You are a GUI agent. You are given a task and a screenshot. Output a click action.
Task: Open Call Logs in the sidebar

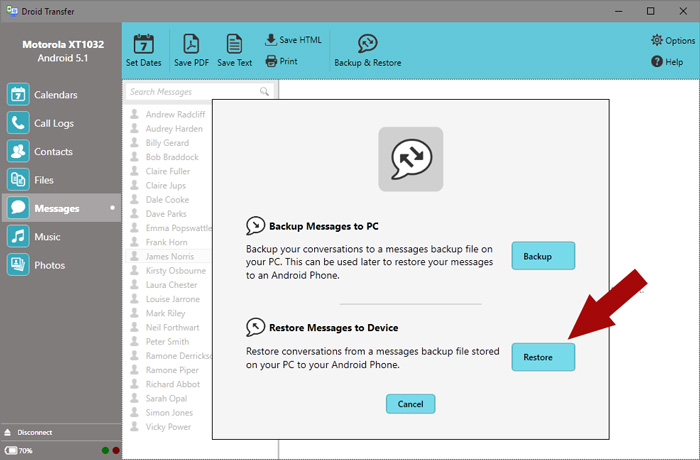[x=61, y=123]
